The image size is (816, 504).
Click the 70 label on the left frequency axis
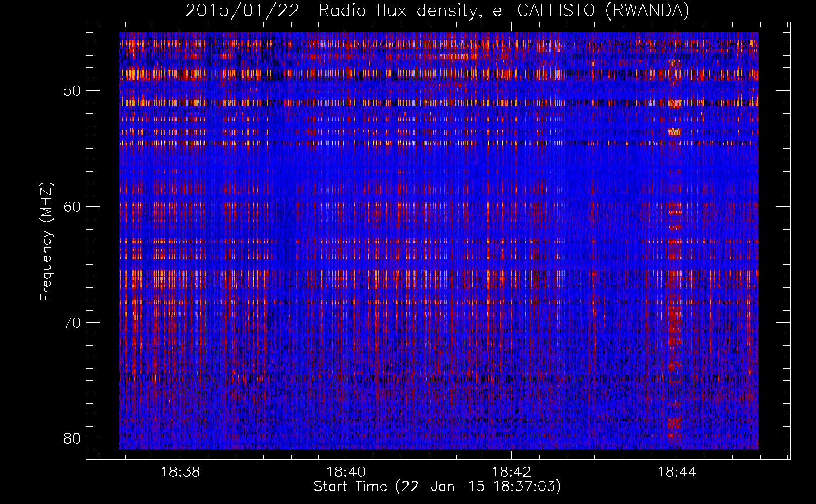(72, 323)
